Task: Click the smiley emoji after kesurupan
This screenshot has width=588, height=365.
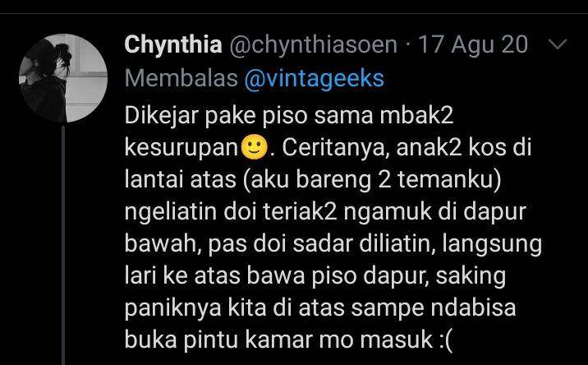Action: pos(255,147)
